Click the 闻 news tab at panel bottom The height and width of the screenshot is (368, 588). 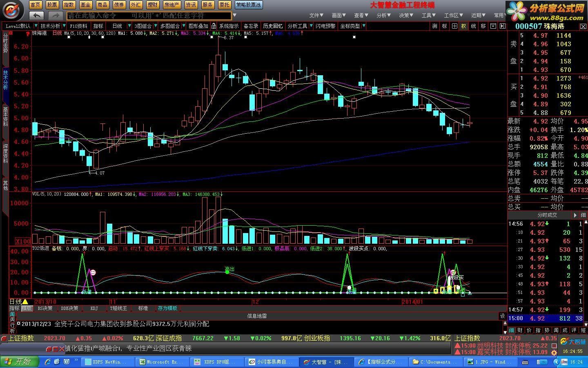coord(556,330)
